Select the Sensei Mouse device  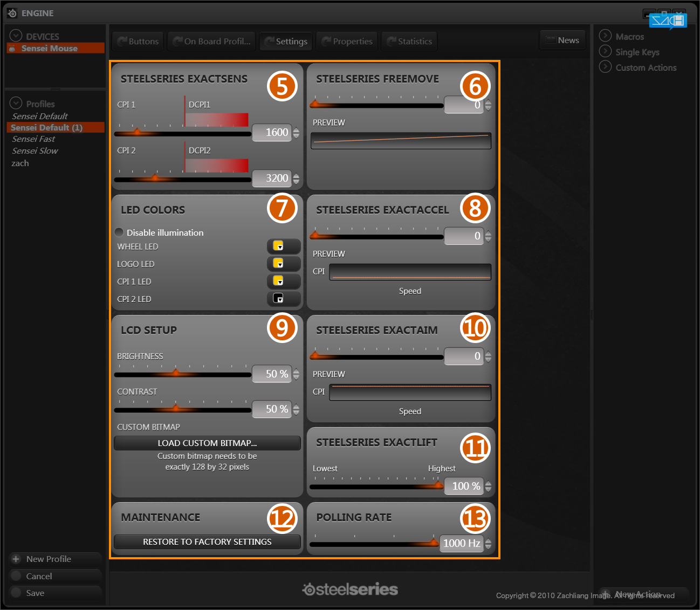point(56,48)
